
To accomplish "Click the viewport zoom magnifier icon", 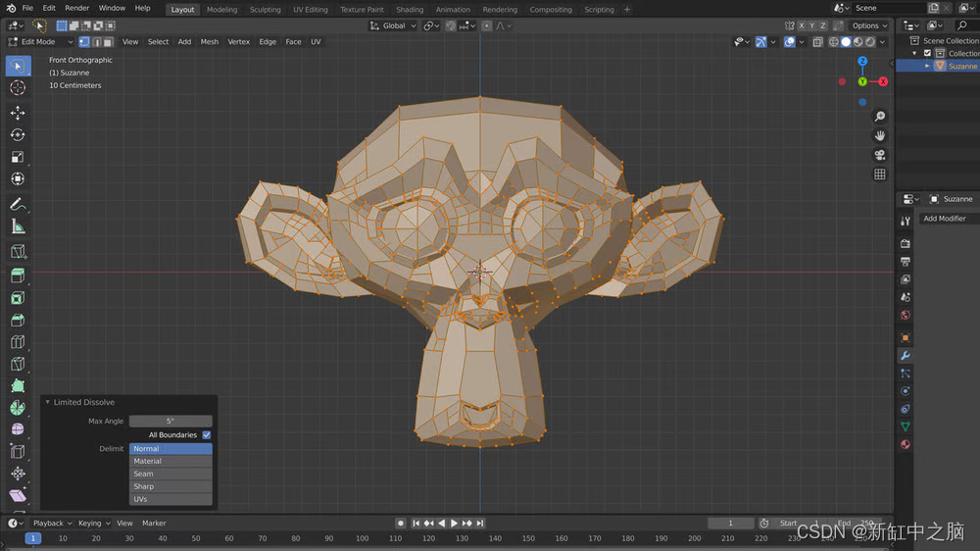I will (x=879, y=117).
